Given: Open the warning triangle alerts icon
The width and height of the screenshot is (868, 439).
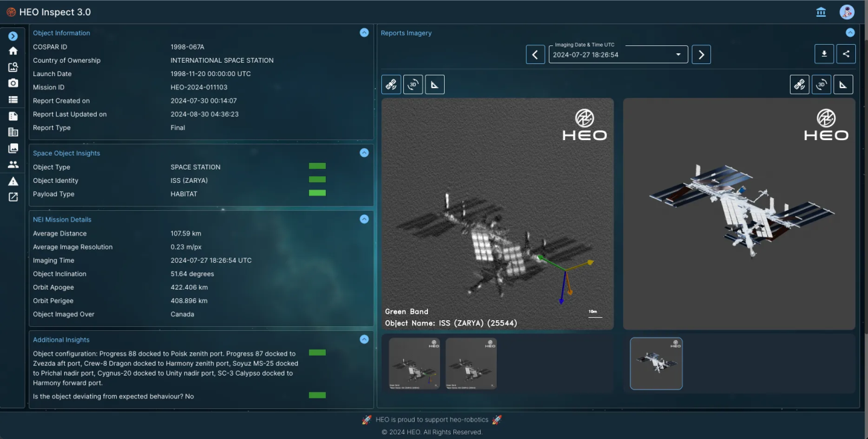Looking at the screenshot, I should pos(13,181).
